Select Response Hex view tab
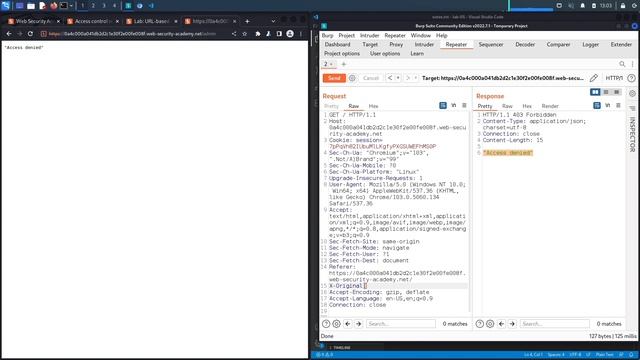This screenshot has width=640, height=360. (x=527, y=106)
